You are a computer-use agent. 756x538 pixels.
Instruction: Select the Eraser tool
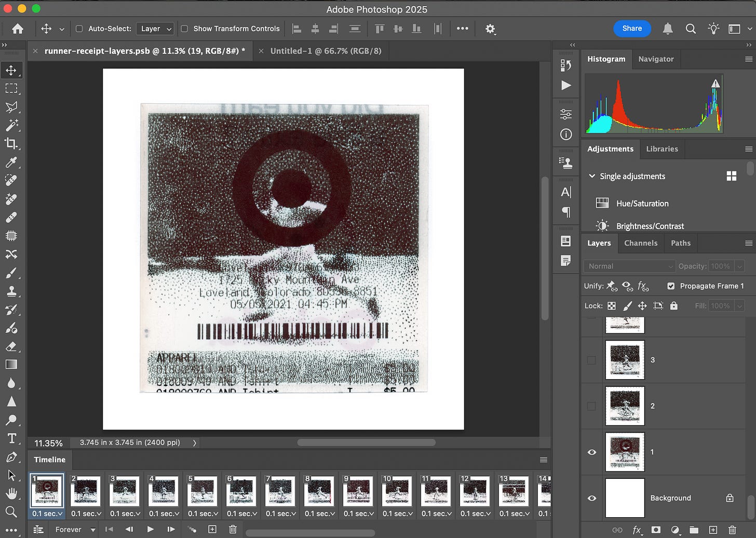tap(11, 346)
